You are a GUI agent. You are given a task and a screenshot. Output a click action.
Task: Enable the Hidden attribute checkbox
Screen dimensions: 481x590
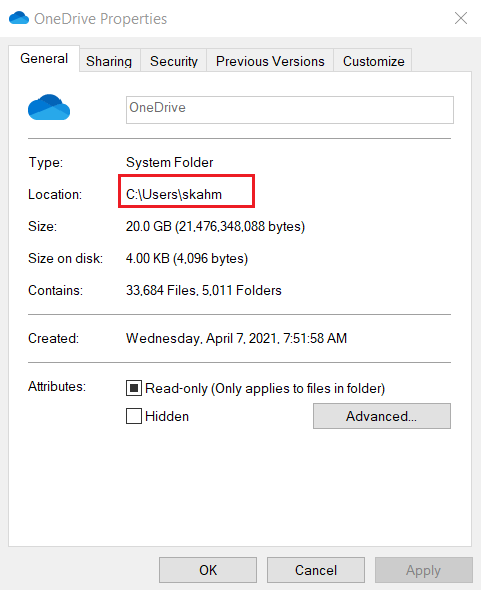point(134,416)
